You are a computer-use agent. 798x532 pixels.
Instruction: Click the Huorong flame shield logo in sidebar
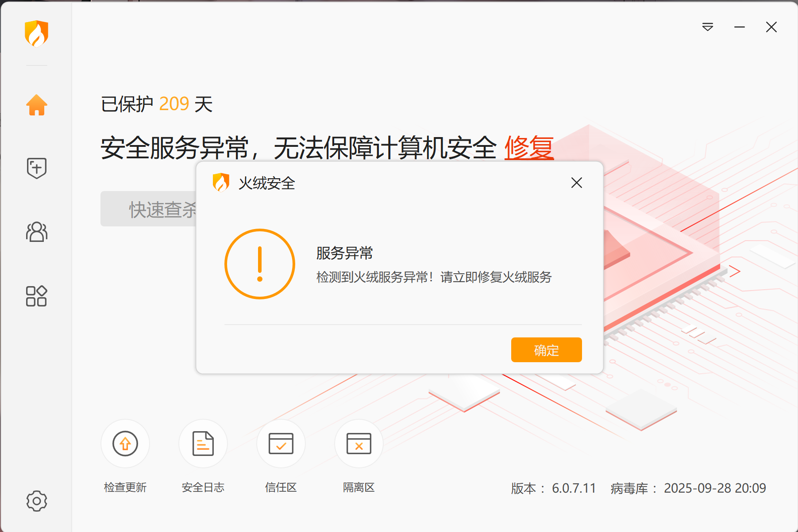tap(36, 34)
